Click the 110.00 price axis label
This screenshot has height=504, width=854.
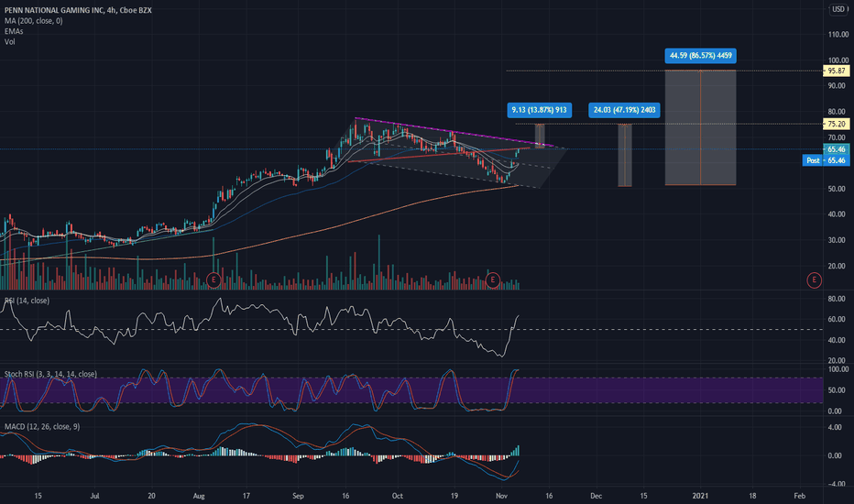(x=838, y=34)
